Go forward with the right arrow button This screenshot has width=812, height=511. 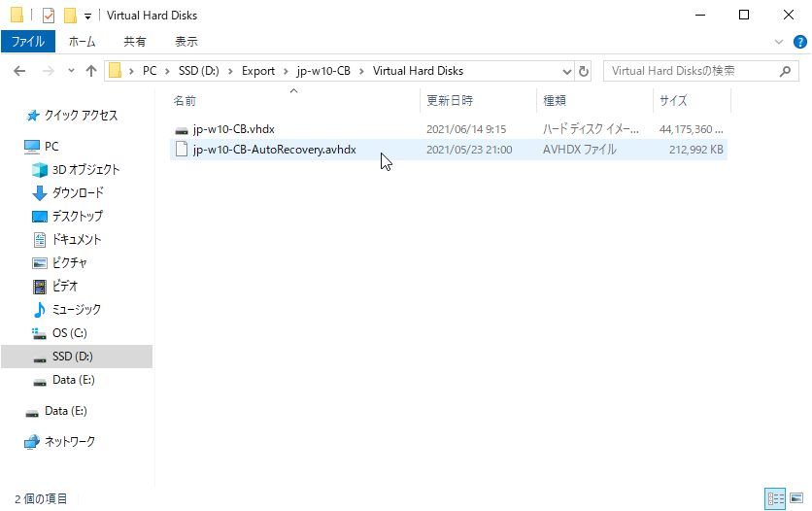[49, 71]
